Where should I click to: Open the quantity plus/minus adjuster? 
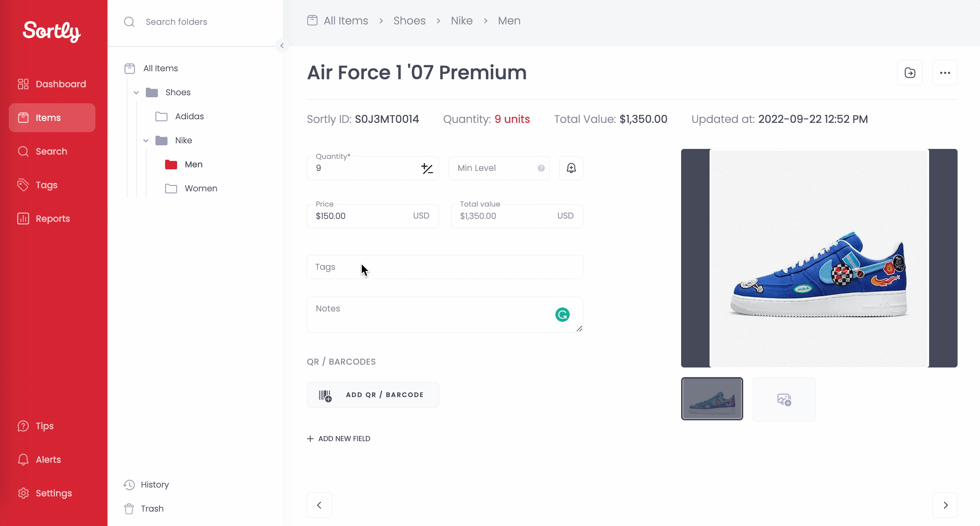427,169
